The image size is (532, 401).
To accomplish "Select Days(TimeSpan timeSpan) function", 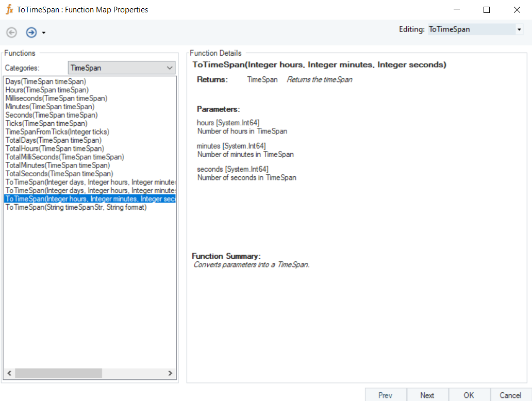I will pos(46,81).
